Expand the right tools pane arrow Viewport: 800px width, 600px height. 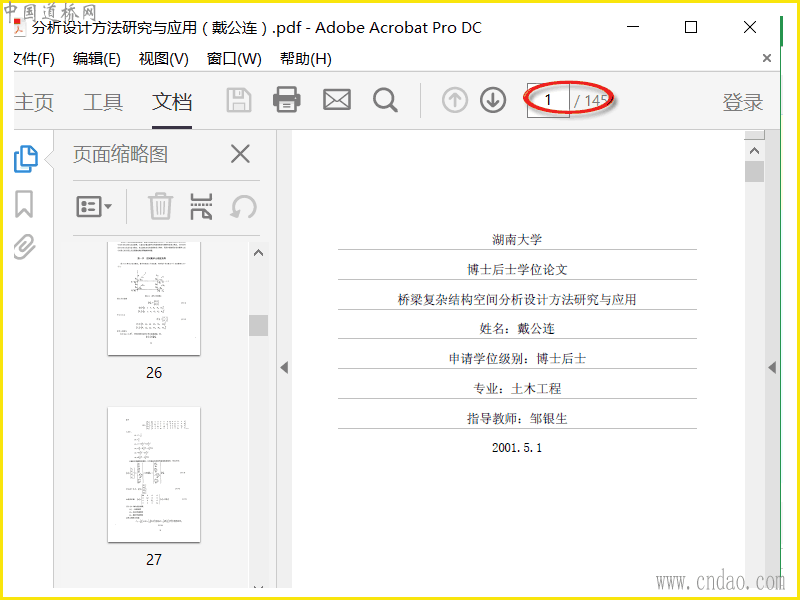click(772, 367)
